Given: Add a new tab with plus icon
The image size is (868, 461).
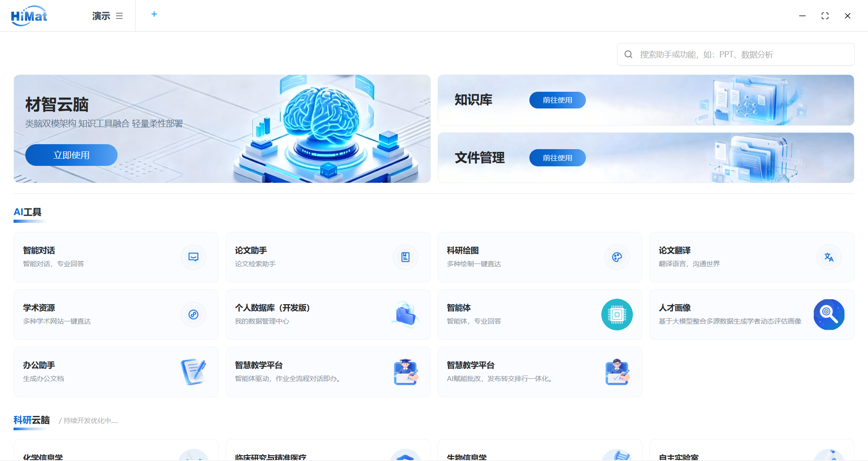Looking at the screenshot, I should (154, 14).
